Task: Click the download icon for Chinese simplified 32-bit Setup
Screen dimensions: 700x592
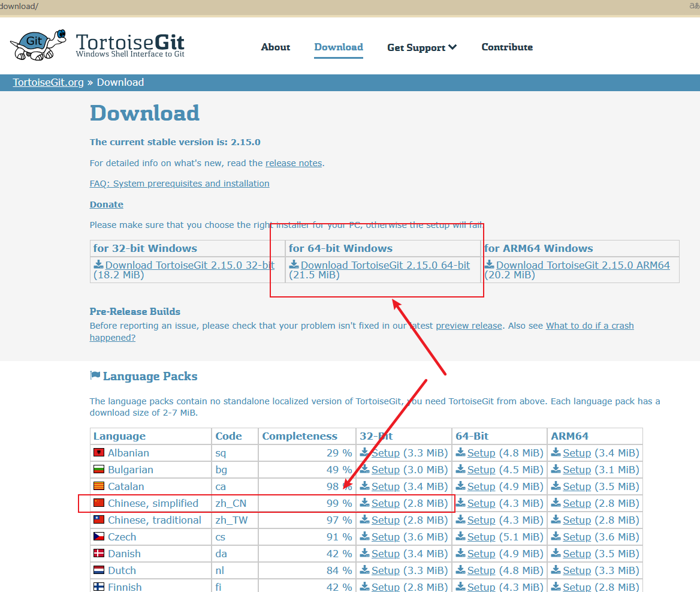Action: (x=365, y=503)
